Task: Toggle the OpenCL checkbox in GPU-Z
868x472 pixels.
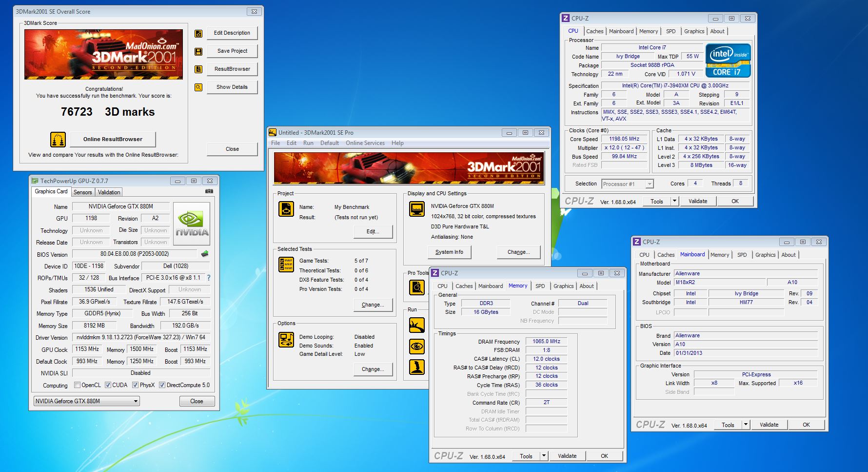Action: tap(77, 385)
